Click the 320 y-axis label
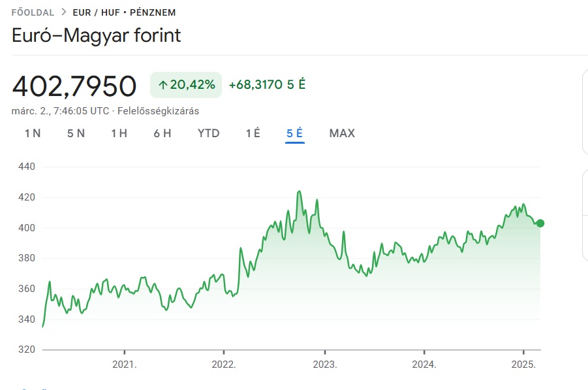 (27, 349)
